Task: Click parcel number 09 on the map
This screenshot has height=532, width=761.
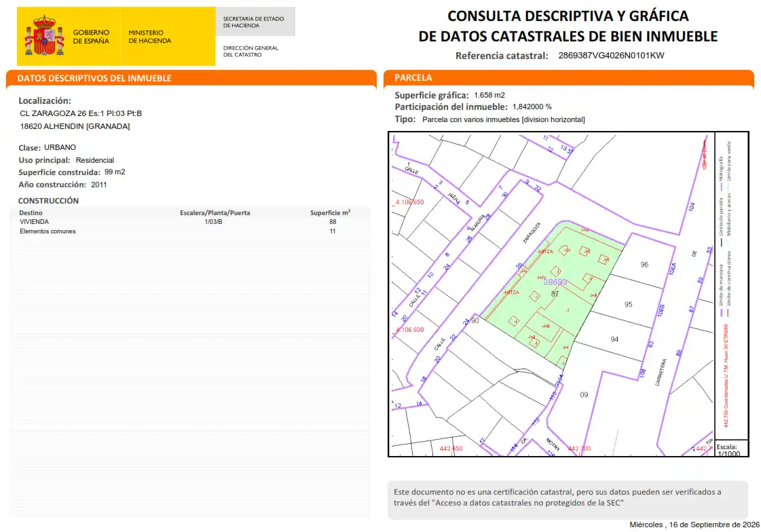Action: click(584, 395)
